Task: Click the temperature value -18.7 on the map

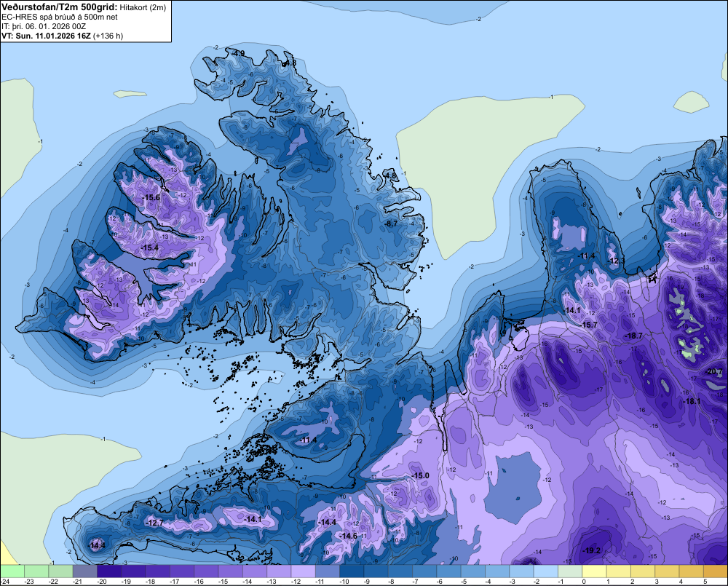Action: pyautogui.click(x=634, y=336)
